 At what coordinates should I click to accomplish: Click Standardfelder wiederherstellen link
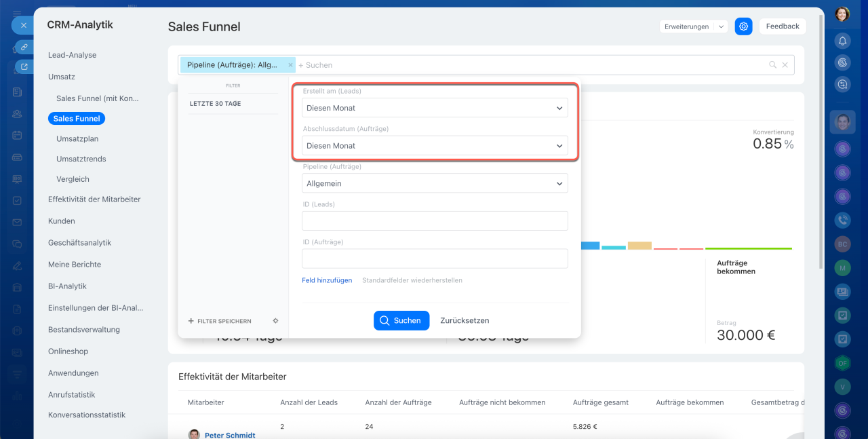point(412,280)
